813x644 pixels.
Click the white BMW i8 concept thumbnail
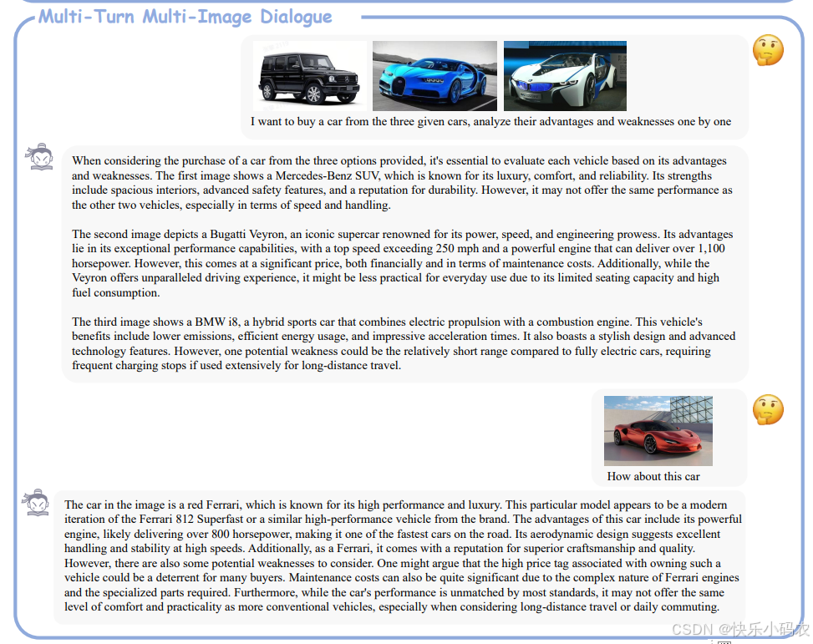coord(565,76)
